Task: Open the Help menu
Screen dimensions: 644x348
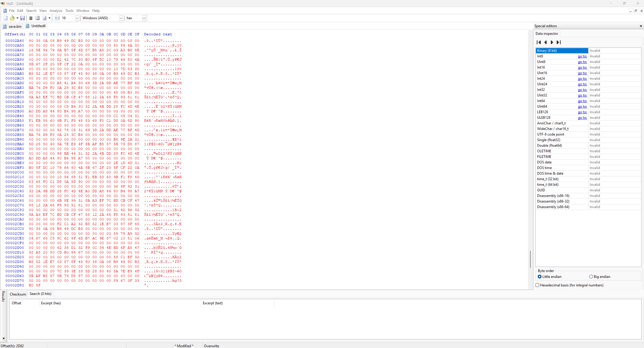Action: pos(96,11)
